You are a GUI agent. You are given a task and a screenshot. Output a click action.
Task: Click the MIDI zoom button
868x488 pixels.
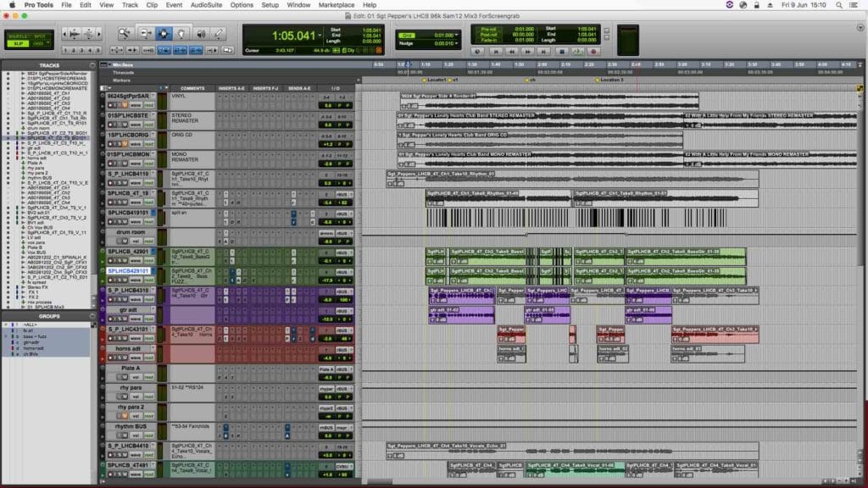pyautogui.click(x=87, y=34)
